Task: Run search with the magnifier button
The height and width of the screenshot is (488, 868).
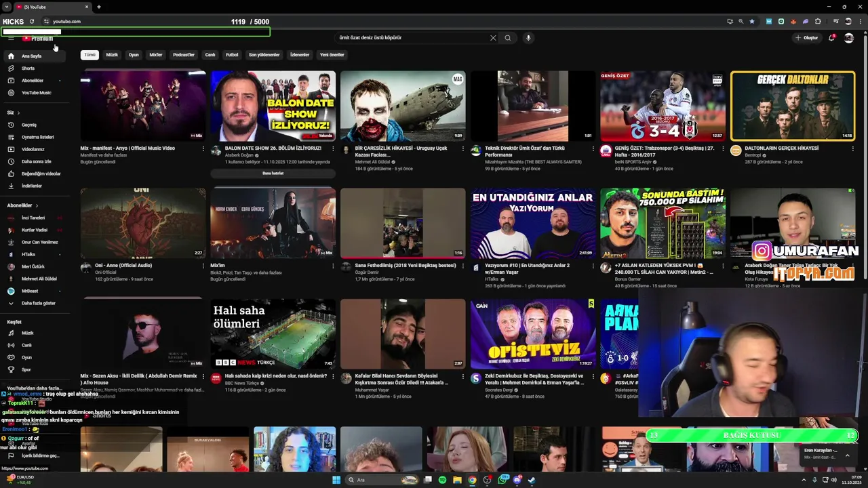Action: (x=507, y=38)
